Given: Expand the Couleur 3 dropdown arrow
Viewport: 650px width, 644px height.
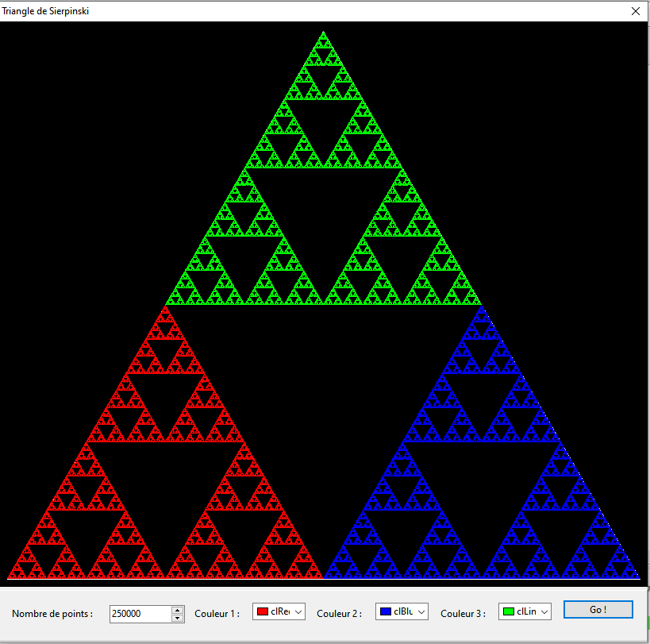Looking at the screenshot, I should 544,611.
